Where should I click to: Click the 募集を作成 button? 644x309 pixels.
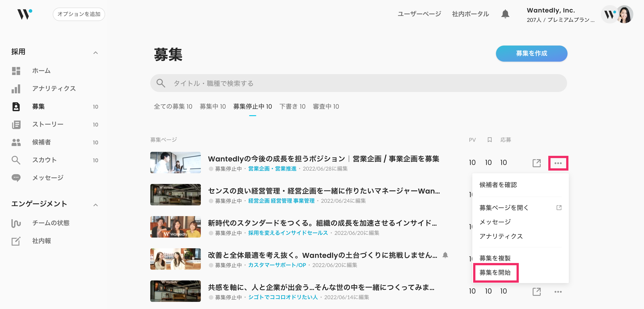click(x=532, y=53)
